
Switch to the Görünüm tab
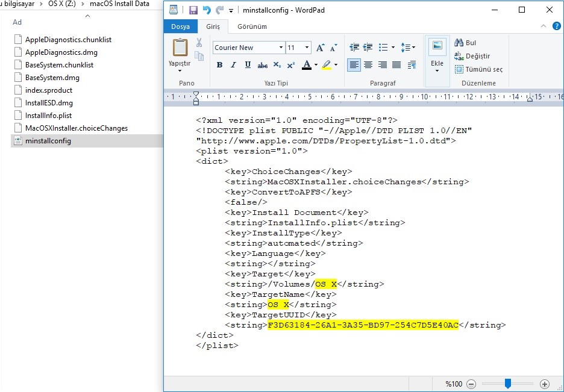252,26
